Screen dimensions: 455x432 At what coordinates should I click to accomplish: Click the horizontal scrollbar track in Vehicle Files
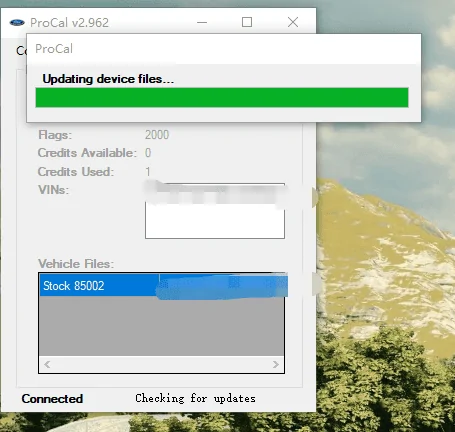(x=161, y=364)
